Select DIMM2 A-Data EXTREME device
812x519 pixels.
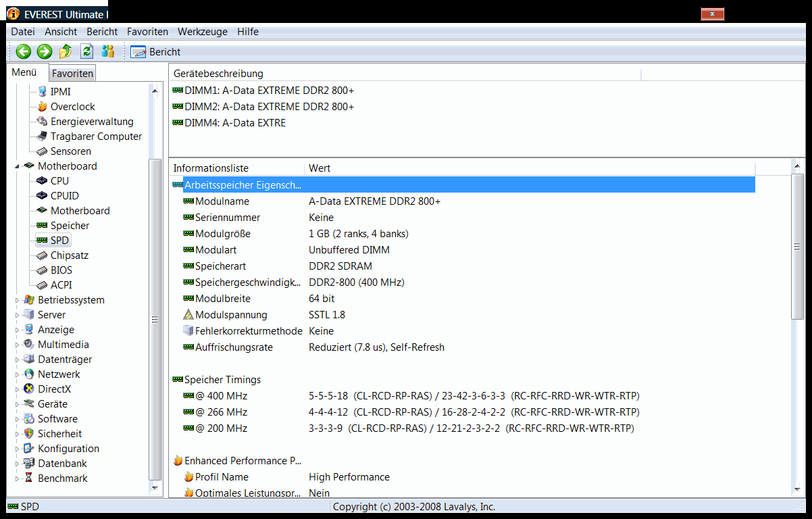[263, 107]
